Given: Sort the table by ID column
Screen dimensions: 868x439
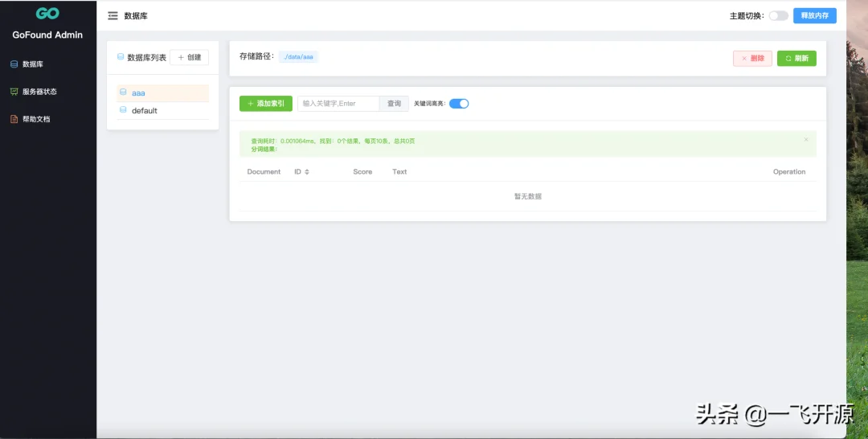Looking at the screenshot, I should [x=306, y=172].
